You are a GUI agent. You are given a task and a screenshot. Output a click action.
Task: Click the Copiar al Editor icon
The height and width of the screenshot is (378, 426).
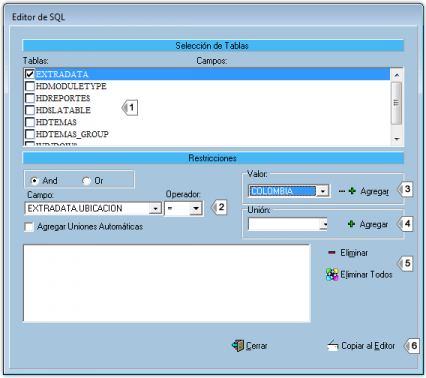(333, 346)
